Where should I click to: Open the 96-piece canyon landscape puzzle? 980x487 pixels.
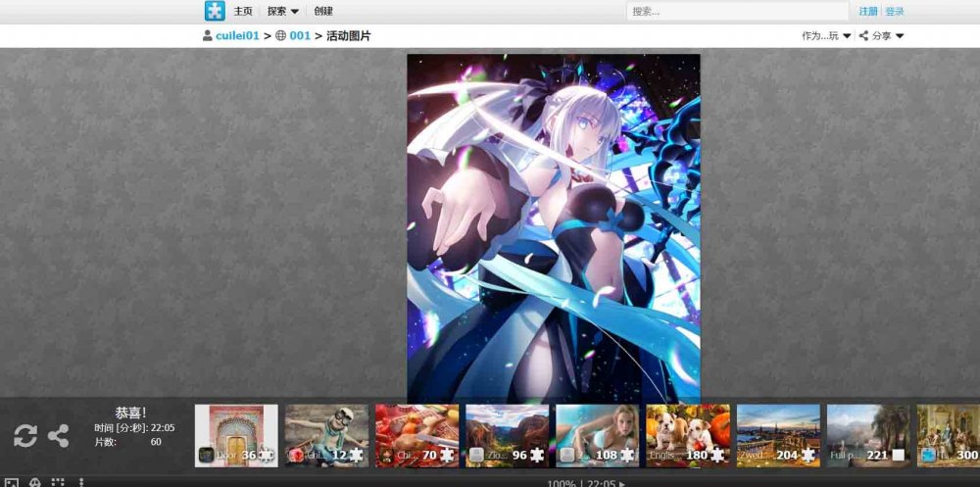[x=508, y=436]
